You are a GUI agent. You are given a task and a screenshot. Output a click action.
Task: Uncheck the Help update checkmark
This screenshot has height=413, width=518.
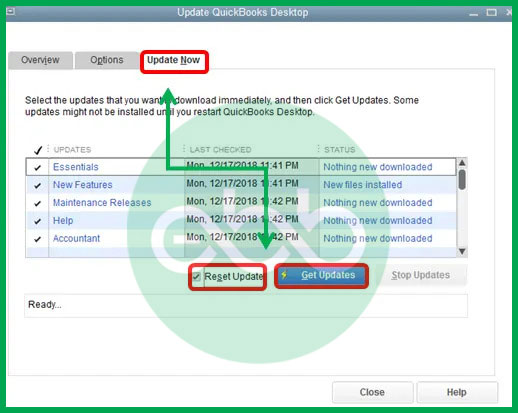(38, 221)
